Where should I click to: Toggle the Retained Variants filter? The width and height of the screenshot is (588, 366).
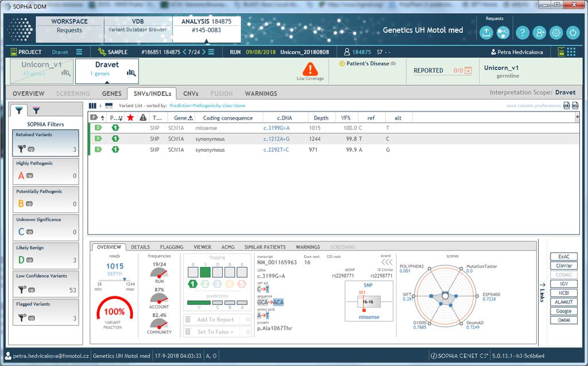(x=46, y=142)
